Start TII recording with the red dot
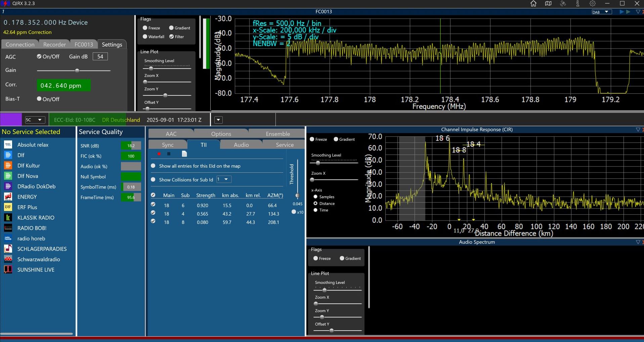This screenshot has height=342, width=644. 159,154
